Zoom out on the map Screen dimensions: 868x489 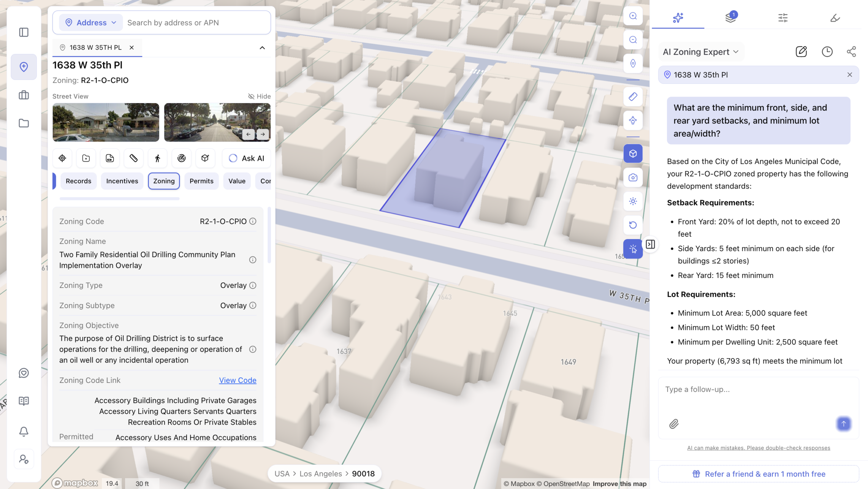pyautogui.click(x=633, y=40)
